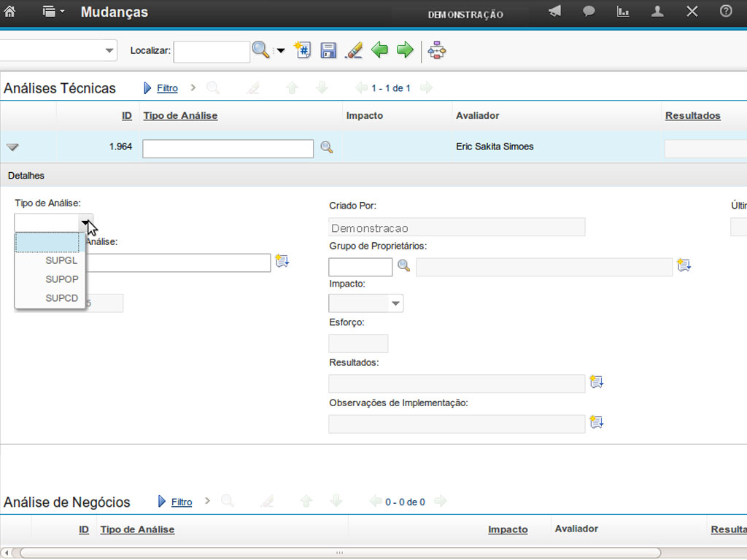The height and width of the screenshot is (560, 747).
Task: Click the Save record disk icon
Action: pyautogui.click(x=328, y=50)
